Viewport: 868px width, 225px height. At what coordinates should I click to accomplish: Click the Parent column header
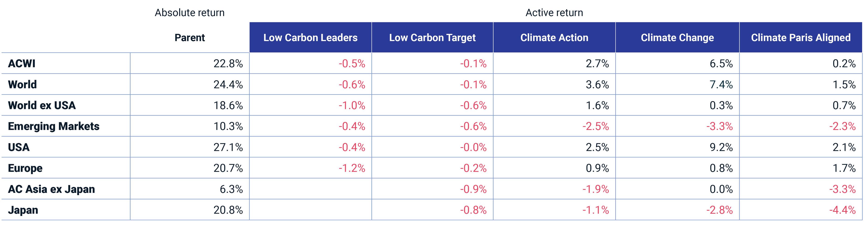189,38
